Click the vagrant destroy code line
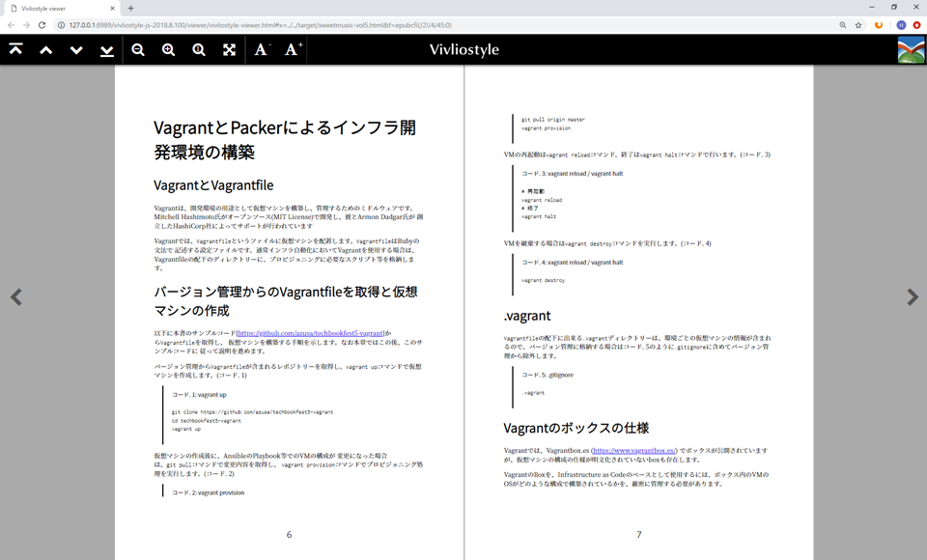The image size is (927, 560). click(543, 280)
